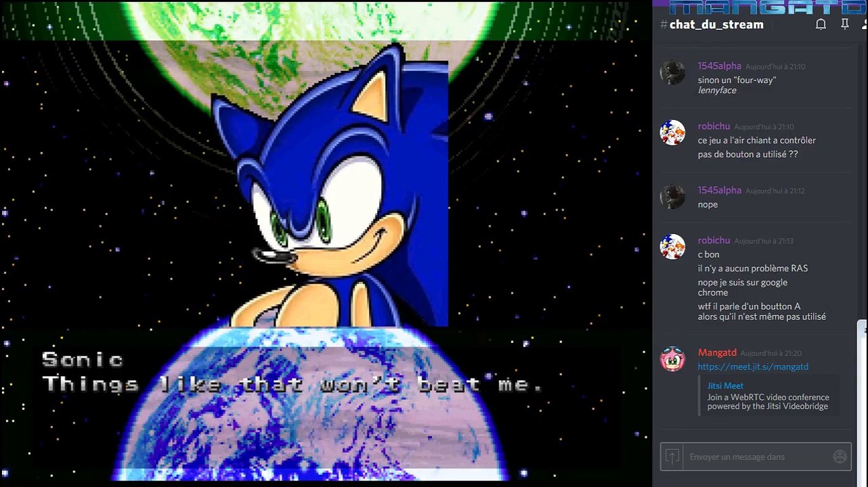Click username robichu on the 21:10 message
Image resolution: width=868 pixels, height=487 pixels.
point(714,126)
